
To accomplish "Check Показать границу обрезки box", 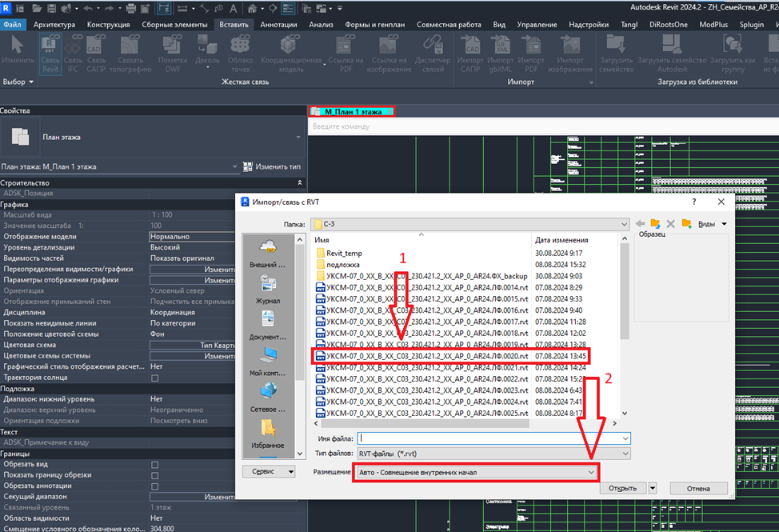I will (x=155, y=475).
